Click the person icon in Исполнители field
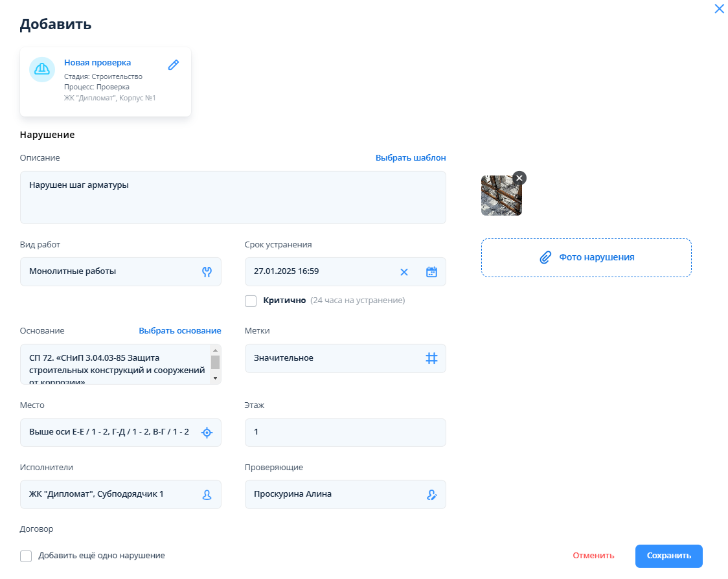Image resolution: width=728 pixels, height=579 pixels. tap(207, 495)
